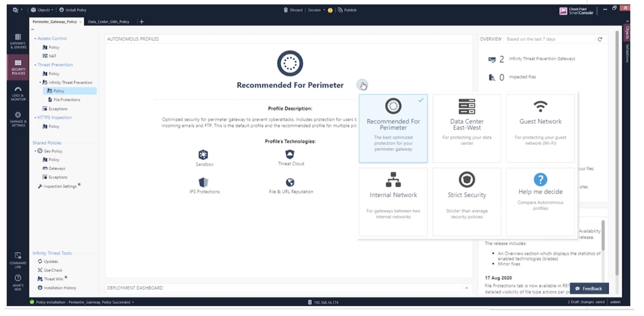The image size is (644, 316).
Task: Click the Access Control heading link
Action: (52, 38)
